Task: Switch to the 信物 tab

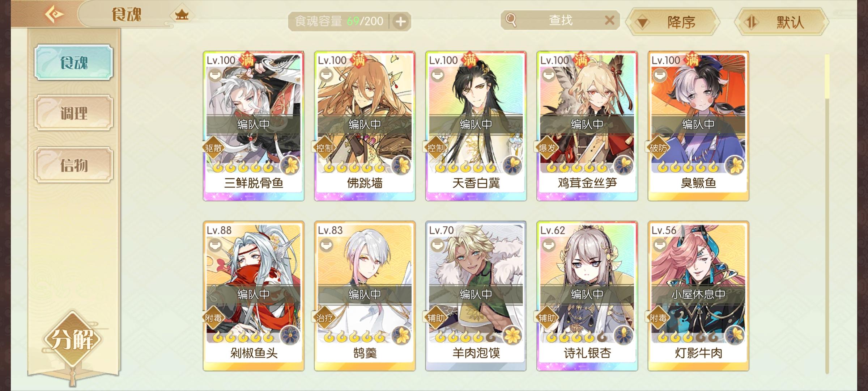Action: tap(74, 165)
